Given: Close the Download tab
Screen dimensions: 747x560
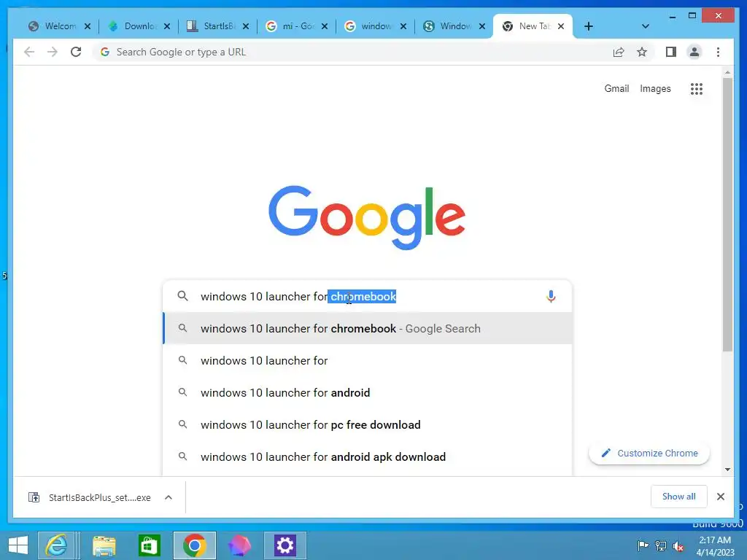Looking at the screenshot, I should coord(167,26).
